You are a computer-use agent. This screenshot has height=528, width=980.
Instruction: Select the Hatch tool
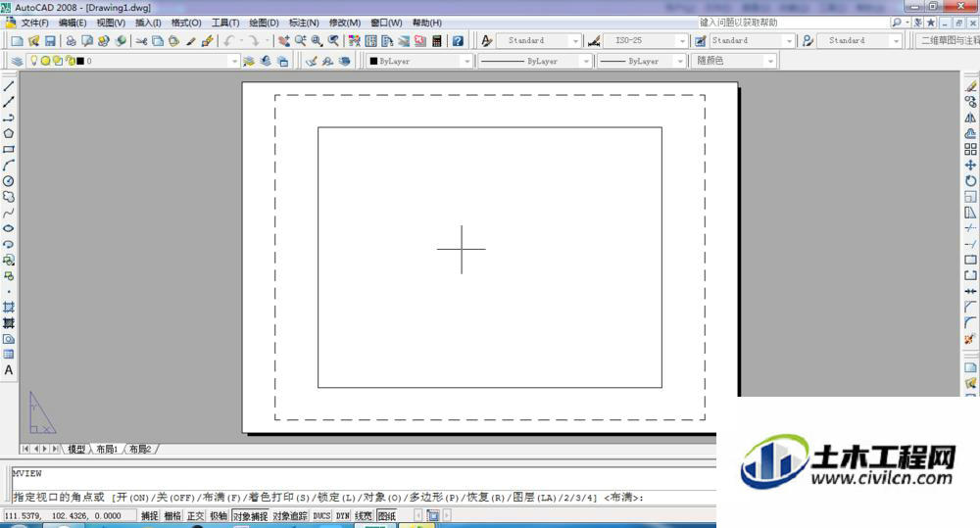click(9, 307)
